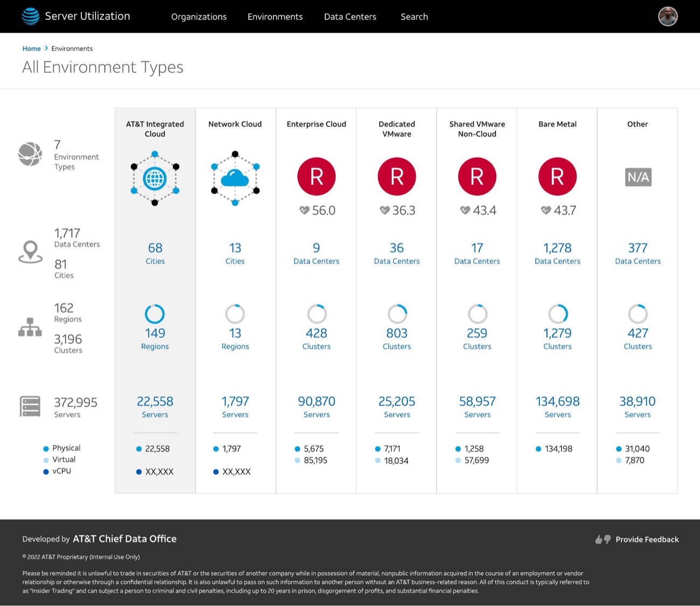Click the map pin Data Centers icon

[x=30, y=252]
